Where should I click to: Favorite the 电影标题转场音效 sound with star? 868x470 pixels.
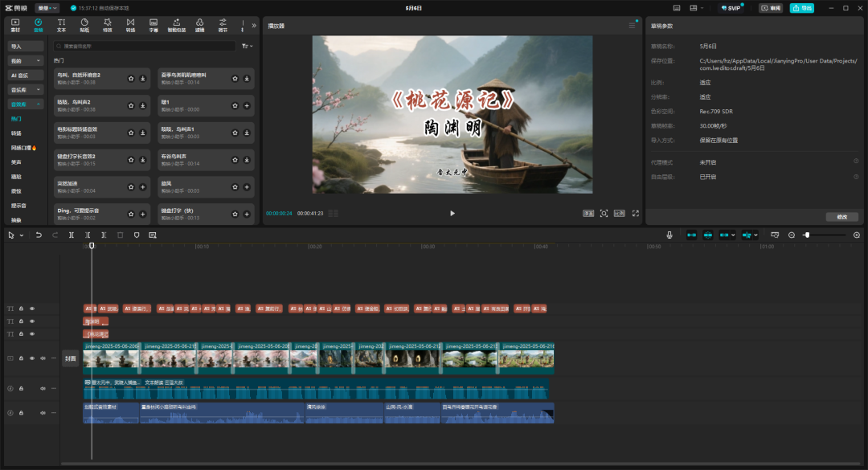[130, 133]
